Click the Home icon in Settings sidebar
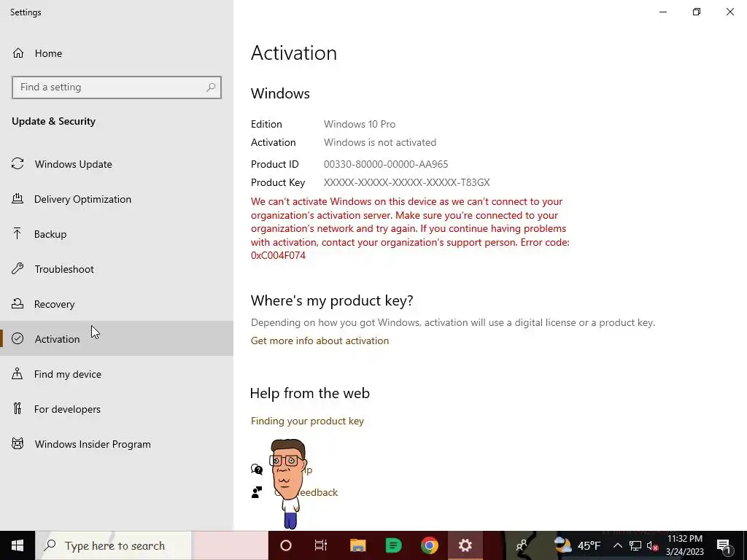 click(x=18, y=52)
